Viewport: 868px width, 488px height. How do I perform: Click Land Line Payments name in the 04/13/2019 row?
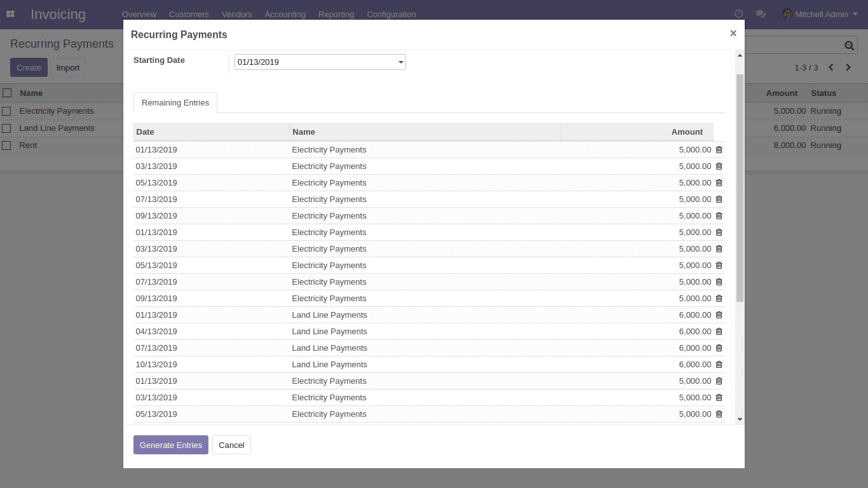[329, 331]
